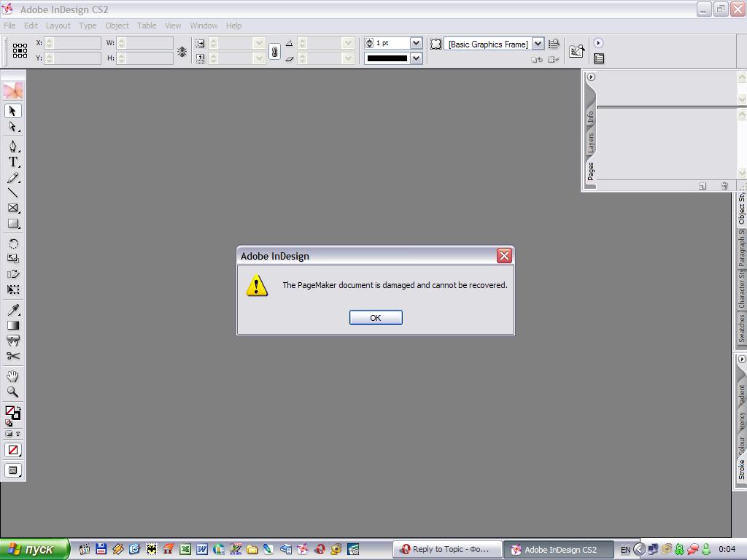
Task: Click the create new page icon
Action: (703, 186)
